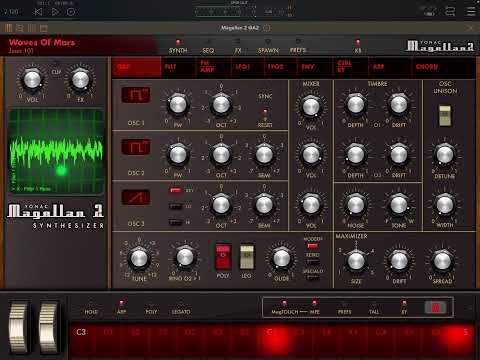The height and width of the screenshot is (360, 480).
Task: Toggle the OSC 1 SYNC reset LED
Action: 265,111
